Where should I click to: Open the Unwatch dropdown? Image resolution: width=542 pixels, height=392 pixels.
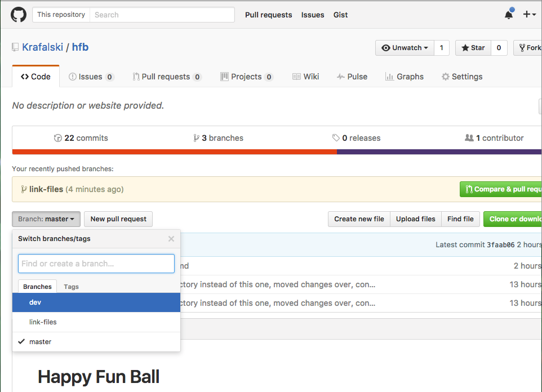coord(405,48)
